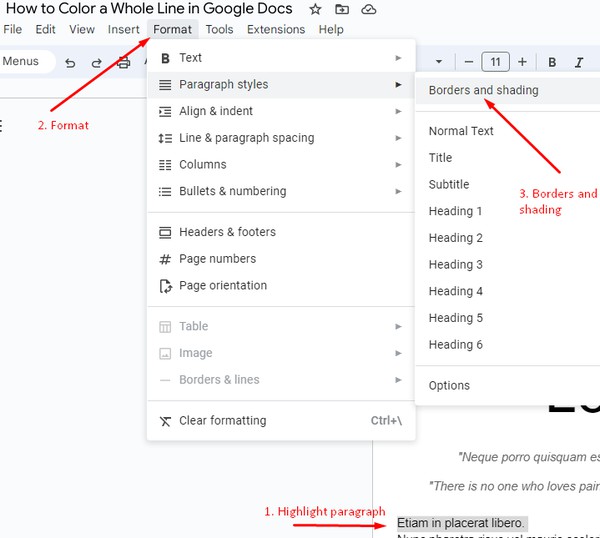Toggle italic formatting in toolbar
The height and width of the screenshot is (538, 600).
coord(579,62)
